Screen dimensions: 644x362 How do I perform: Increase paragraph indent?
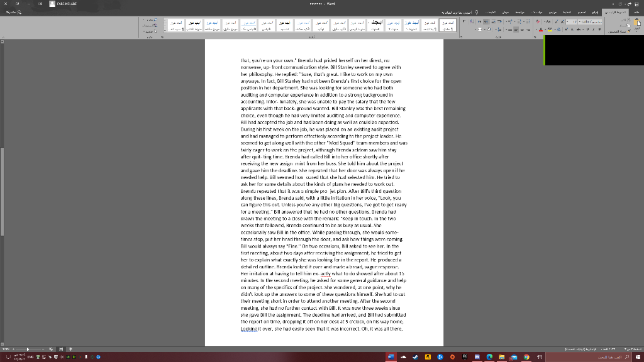pos(493,22)
